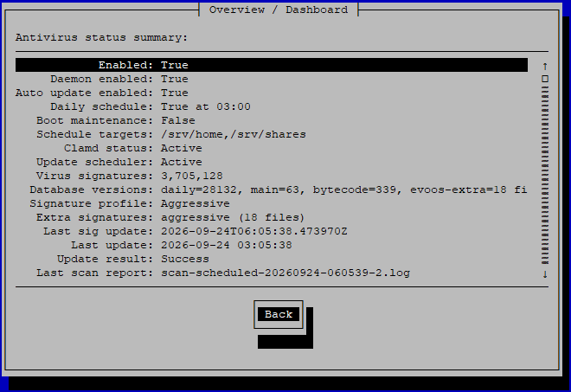Select the 'Boot maintenance: False' row
Screen dimensions: 571x392
point(272,120)
